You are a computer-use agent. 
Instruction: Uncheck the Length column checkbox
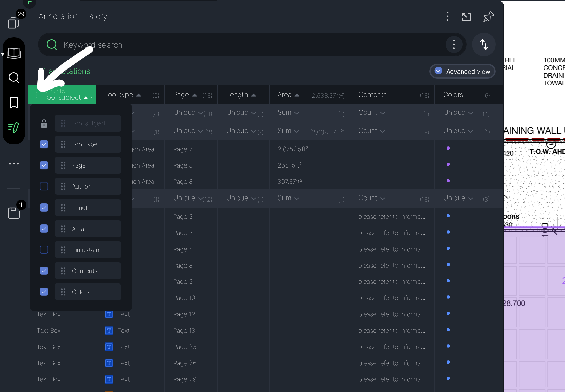coord(44,208)
